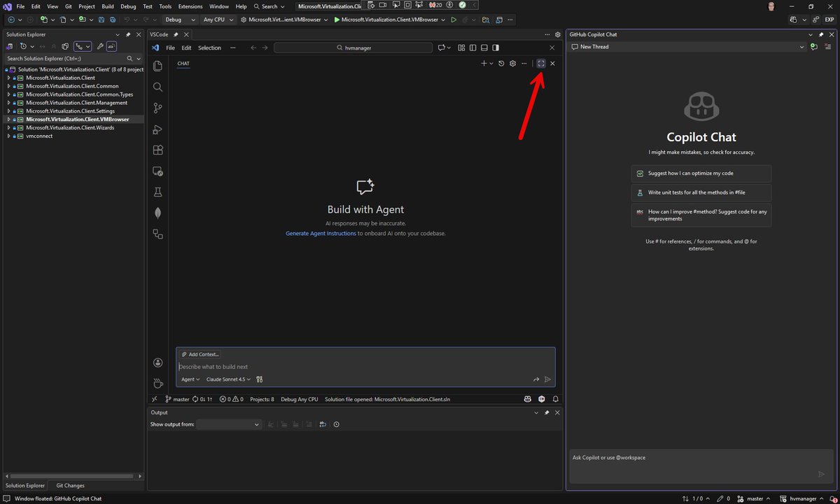Toggle panel layout in VSCode title bar
Viewport: 840px width, 504px height.
click(x=484, y=48)
